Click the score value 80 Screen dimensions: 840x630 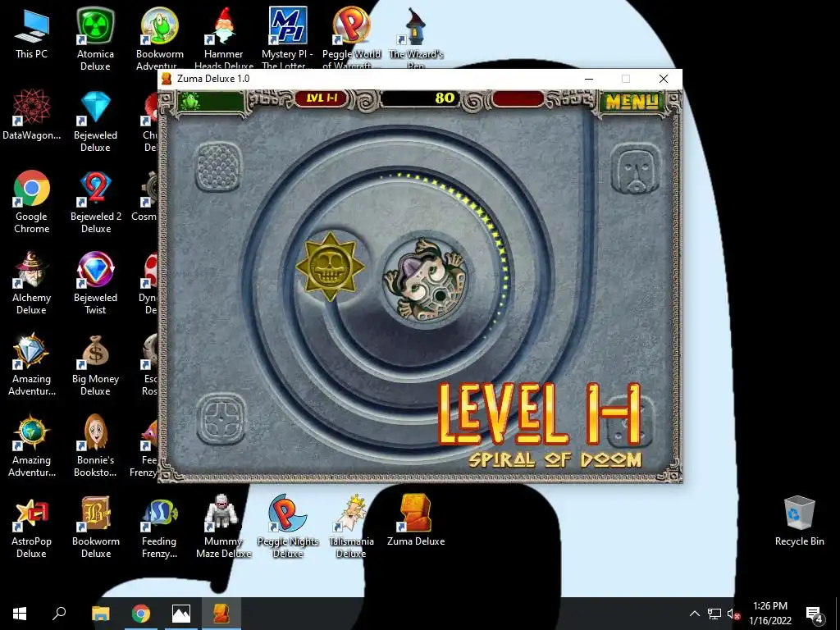click(x=445, y=98)
